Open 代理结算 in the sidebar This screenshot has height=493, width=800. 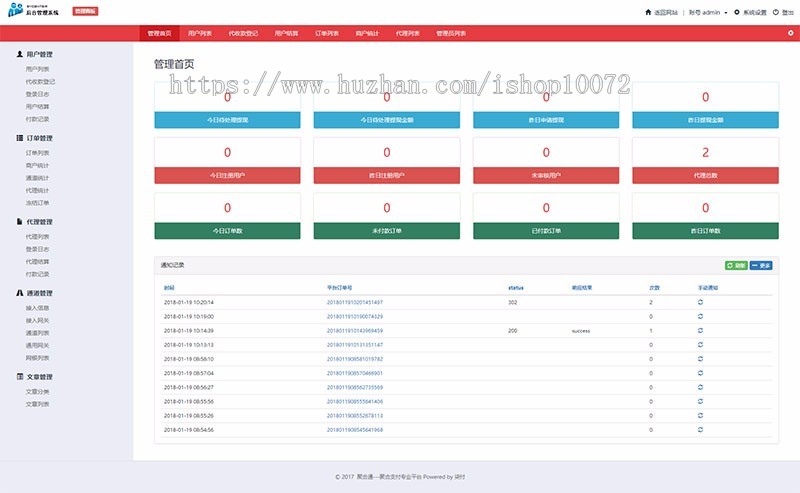click(37, 261)
